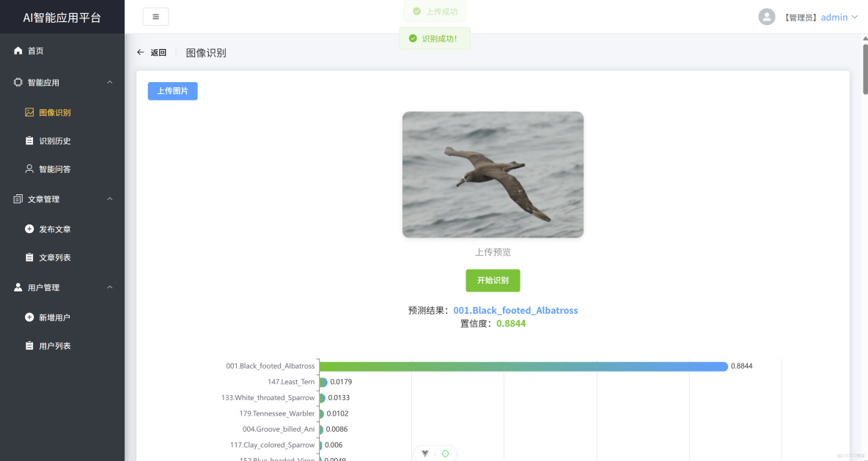868x461 pixels.
Task: Click the user avatar icon top right
Action: coord(766,16)
